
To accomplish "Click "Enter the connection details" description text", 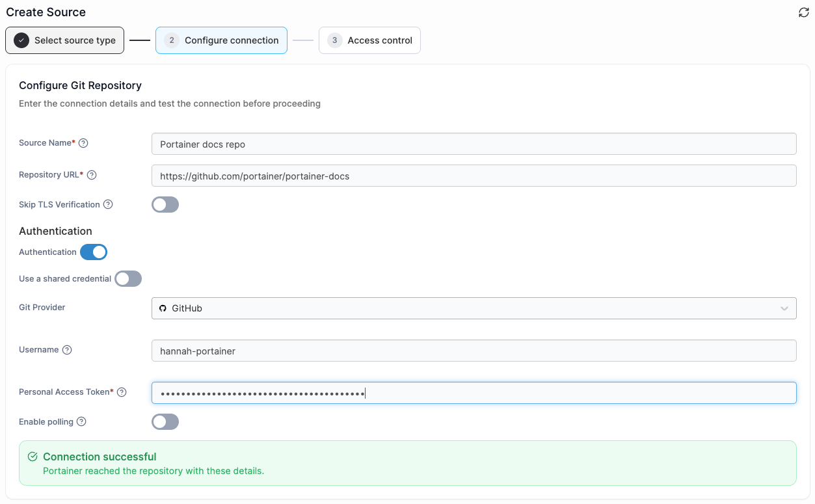I will [x=170, y=103].
